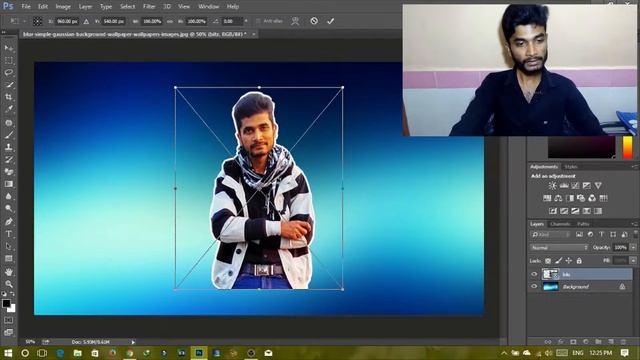
Task: Click the Add layer style fx icon
Action: tap(561, 341)
